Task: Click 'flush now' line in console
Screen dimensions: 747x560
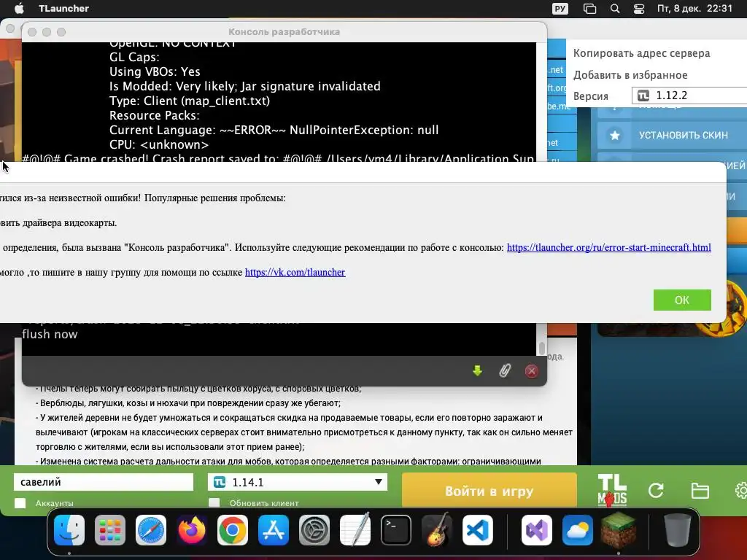Action: [x=50, y=334]
